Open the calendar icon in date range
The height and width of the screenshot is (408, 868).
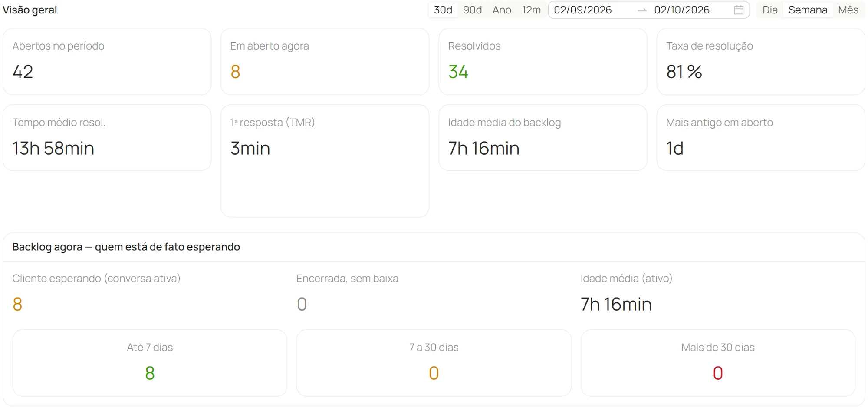click(739, 10)
